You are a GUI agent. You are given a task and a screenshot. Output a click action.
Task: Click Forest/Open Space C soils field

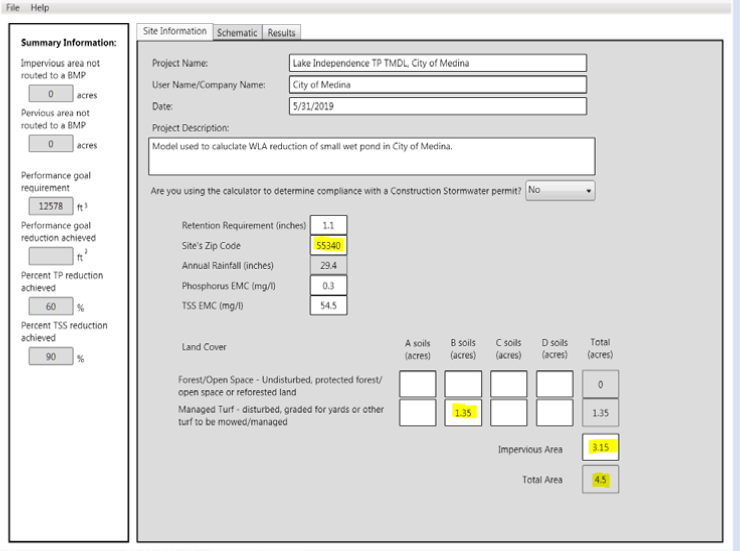tap(509, 382)
